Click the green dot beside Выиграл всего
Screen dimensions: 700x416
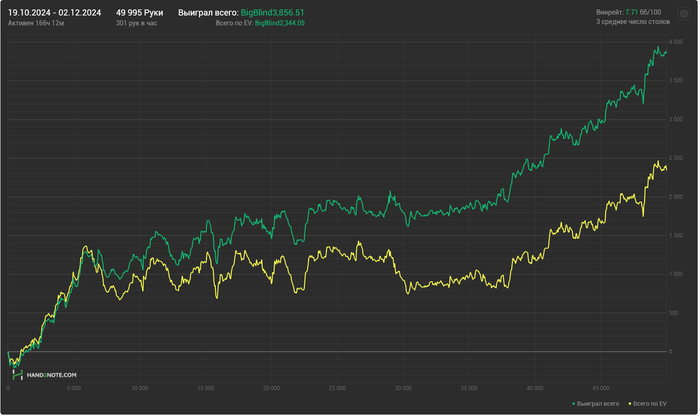(x=575, y=405)
